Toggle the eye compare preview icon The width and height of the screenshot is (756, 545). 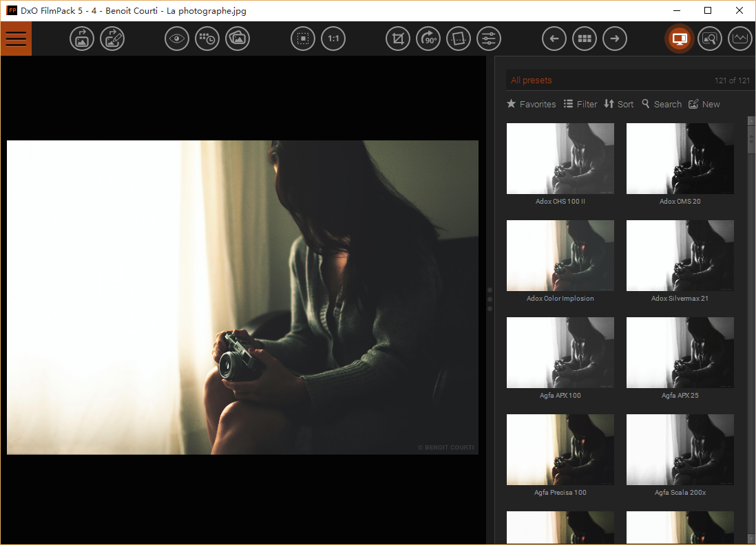click(x=177, y=39)
